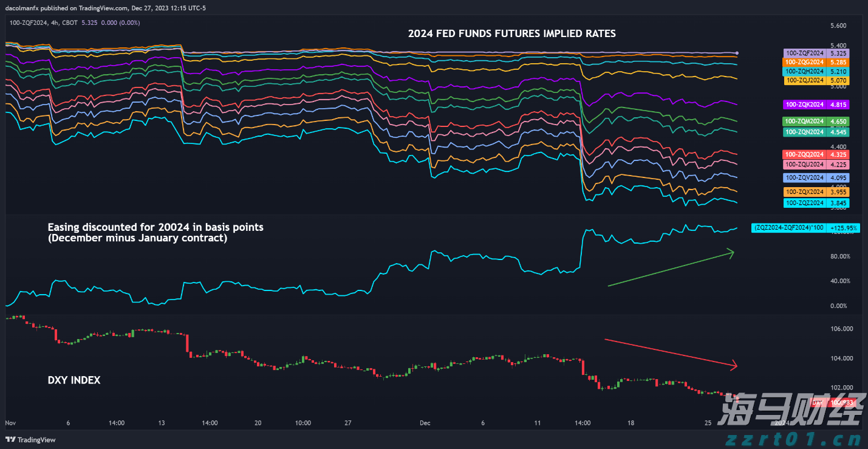Click the 11 date label on time axis
868x449 pixels.
[x=538, y=422]
